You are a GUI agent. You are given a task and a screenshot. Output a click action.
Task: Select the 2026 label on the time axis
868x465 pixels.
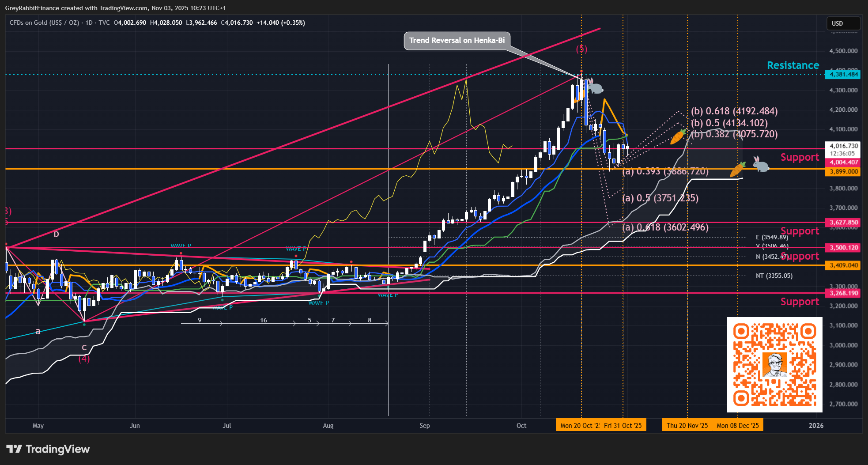[x=815, y=425]
